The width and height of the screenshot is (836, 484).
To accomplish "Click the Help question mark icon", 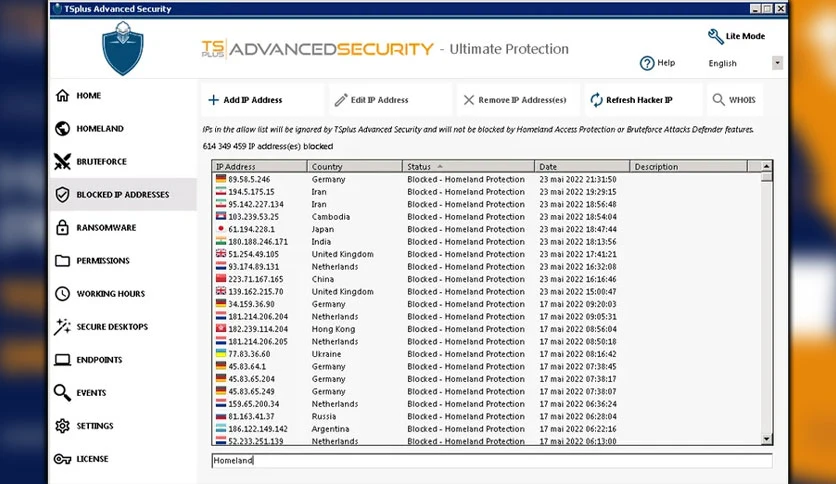I will click(647, 63).
